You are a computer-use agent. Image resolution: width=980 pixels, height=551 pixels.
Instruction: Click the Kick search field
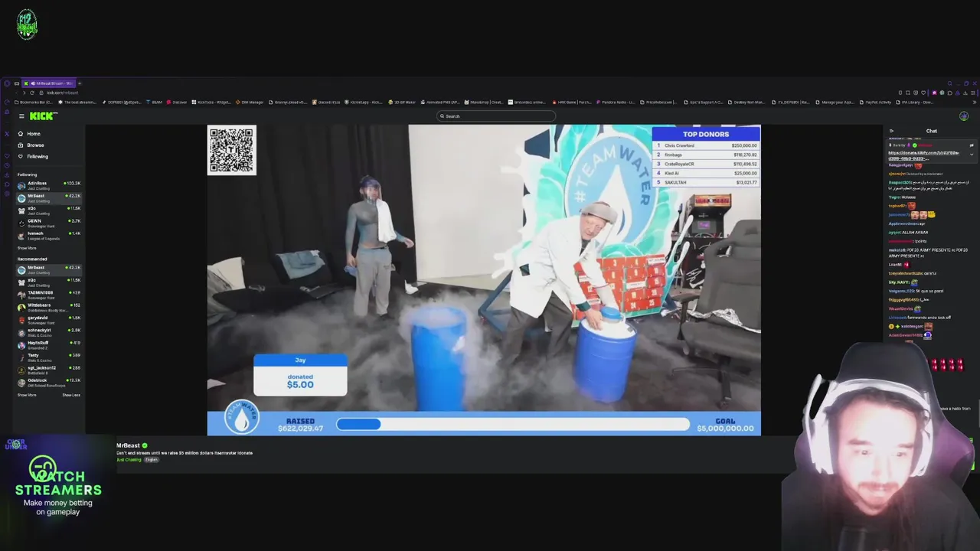click(x=496, y=116)
